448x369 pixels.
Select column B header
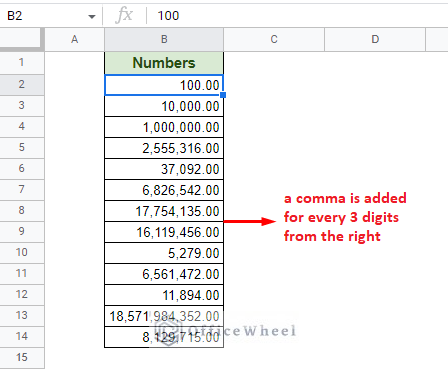[164, 39]
